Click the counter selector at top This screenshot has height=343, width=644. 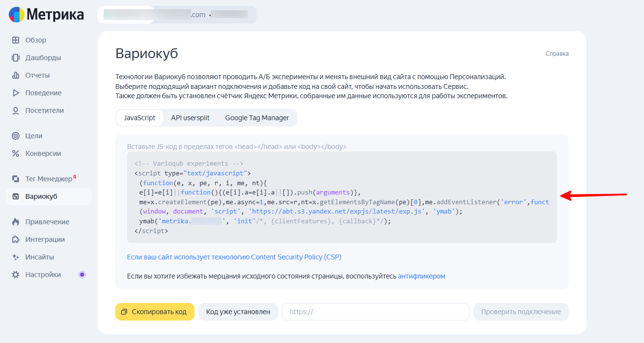(177, 14)
